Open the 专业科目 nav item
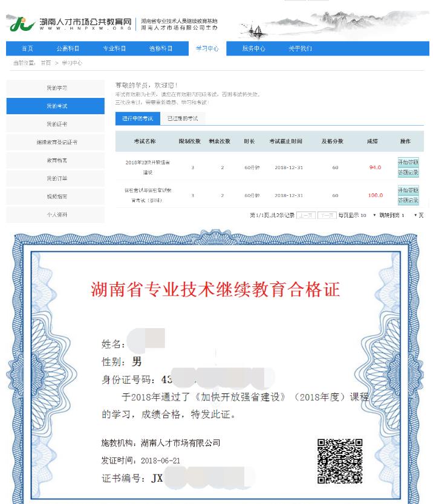The width and height of the screenshot is (433, 504). pos(114,48)
